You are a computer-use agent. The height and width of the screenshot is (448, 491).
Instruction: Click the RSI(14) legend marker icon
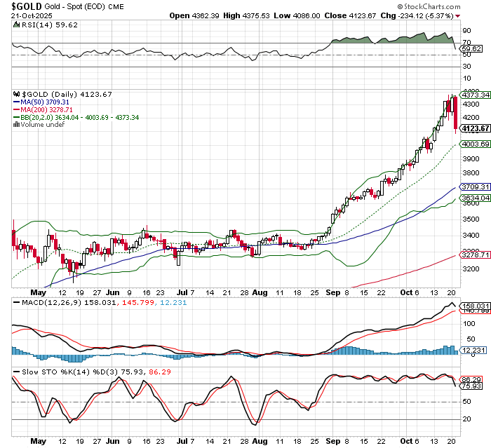click(x=16, y=25)
